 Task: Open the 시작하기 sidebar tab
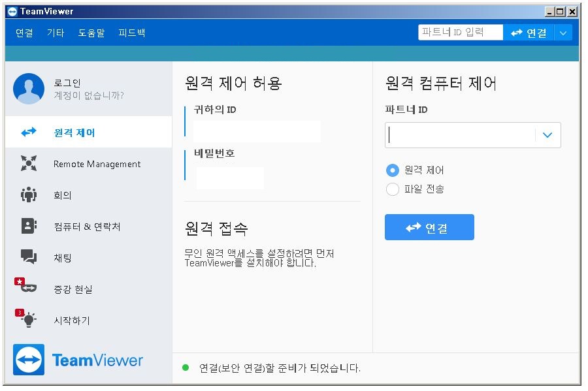(88, 321)
